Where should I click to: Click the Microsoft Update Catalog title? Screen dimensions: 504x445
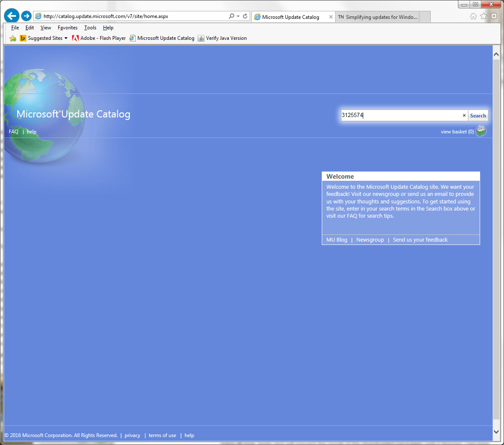(73, 114)
